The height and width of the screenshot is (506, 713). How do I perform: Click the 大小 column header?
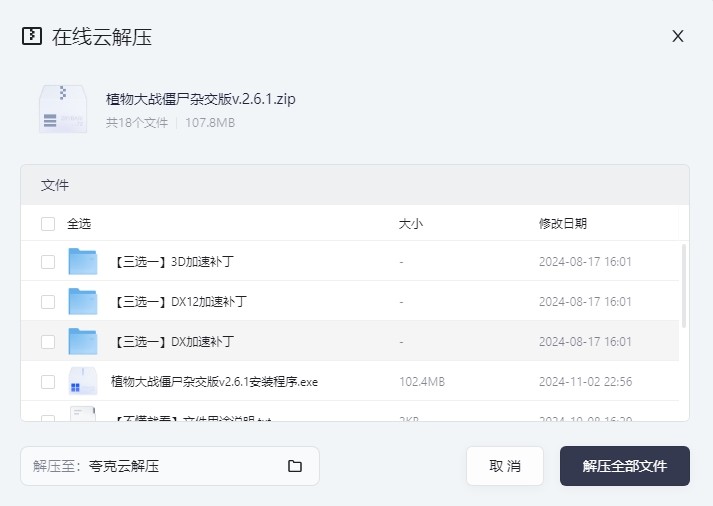click(410, 224)
